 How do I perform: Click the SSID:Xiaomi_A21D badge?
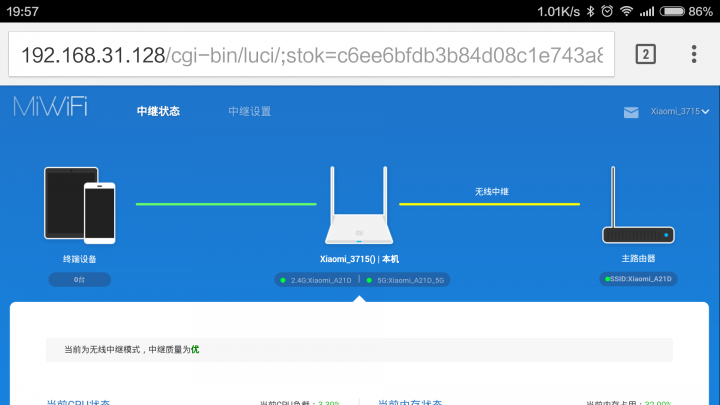coord(638,279)
